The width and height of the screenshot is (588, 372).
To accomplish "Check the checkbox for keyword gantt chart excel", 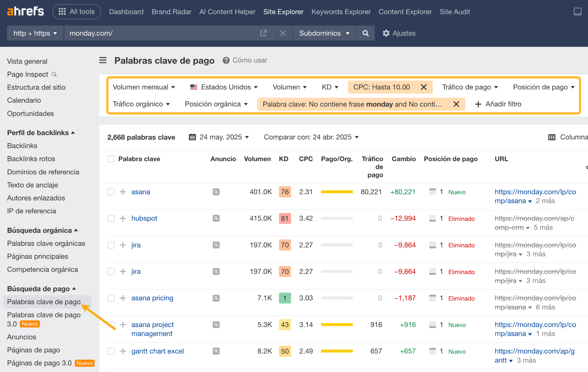I will tap(111, 351).
